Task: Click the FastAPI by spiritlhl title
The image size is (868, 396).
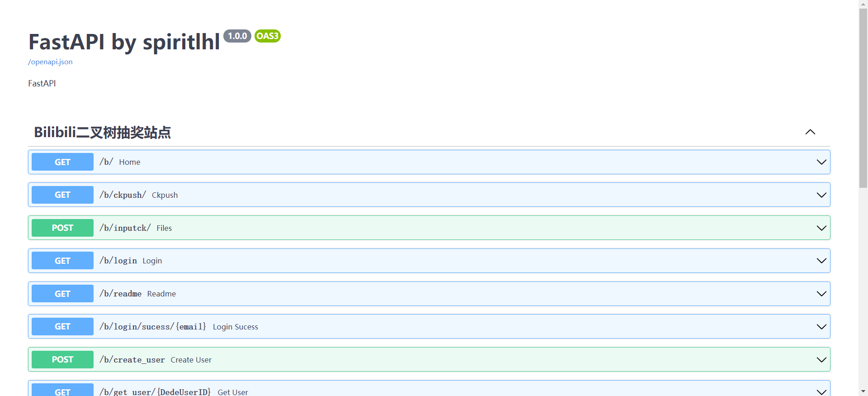Action: tap(124, 42)
